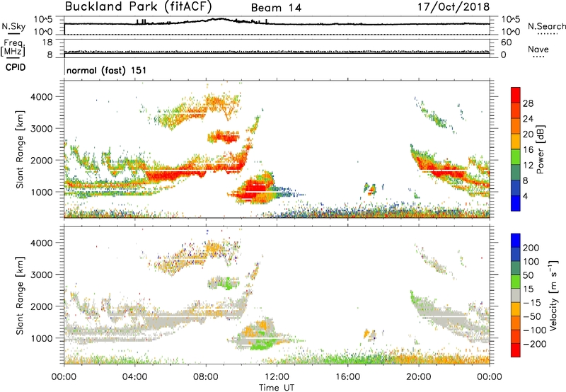Image resolution: width=566 pixels, height=392 pixels.
Task: Click the "20" Power color bar value
Action: [528, 134]
